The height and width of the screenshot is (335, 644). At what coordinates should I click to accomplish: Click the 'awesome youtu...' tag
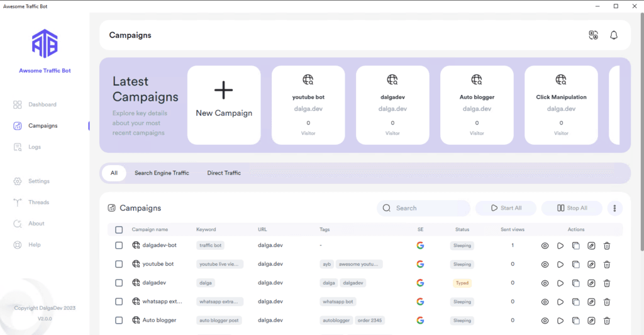pyautogui.click(x=359, y=264)
